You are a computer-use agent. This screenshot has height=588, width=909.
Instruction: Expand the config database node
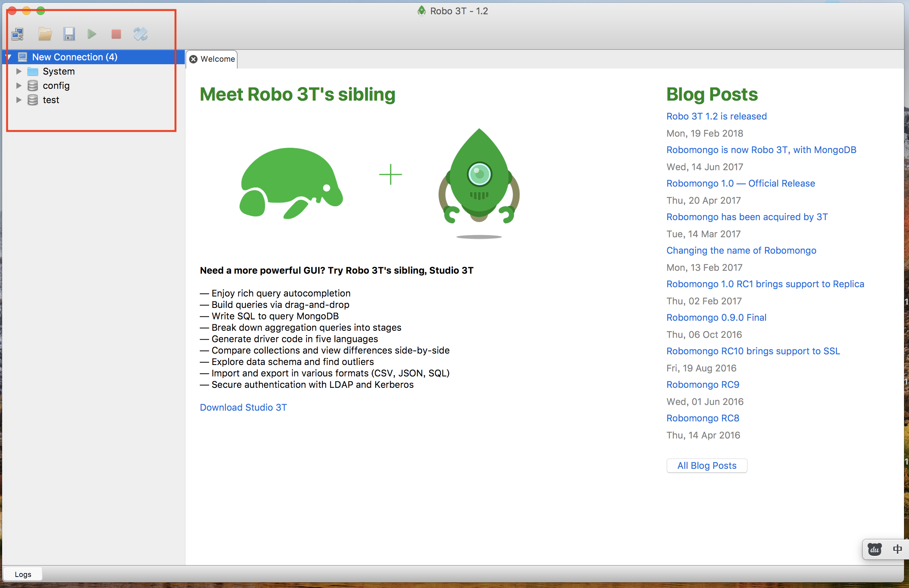[x=19, y=86]
